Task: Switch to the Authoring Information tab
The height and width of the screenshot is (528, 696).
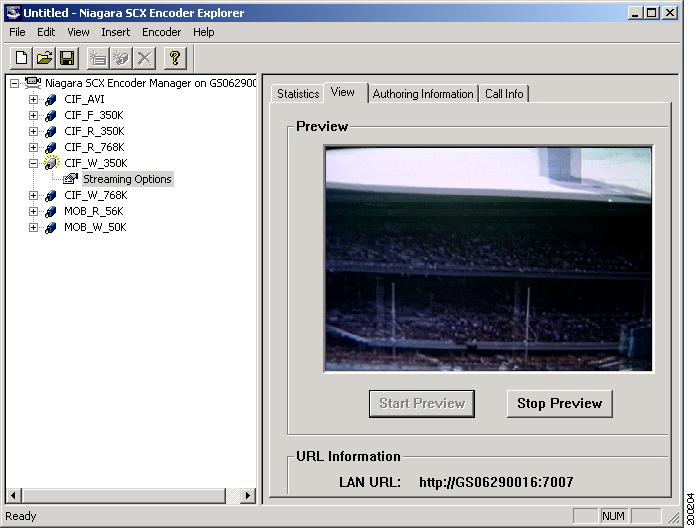Action: (x=423, y=94)
